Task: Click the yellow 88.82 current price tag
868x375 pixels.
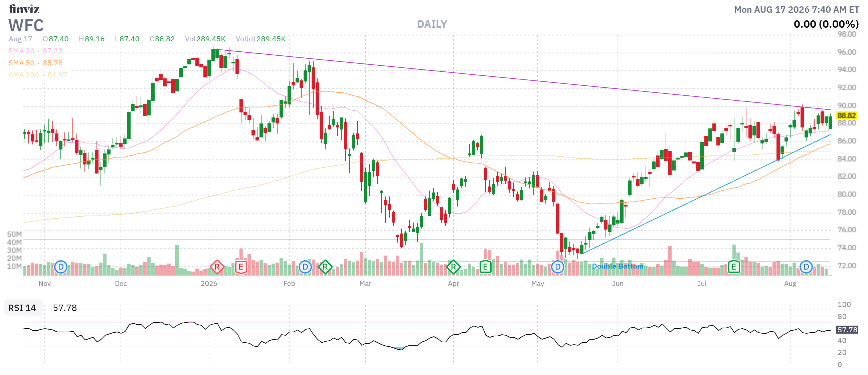Action: 846,115
